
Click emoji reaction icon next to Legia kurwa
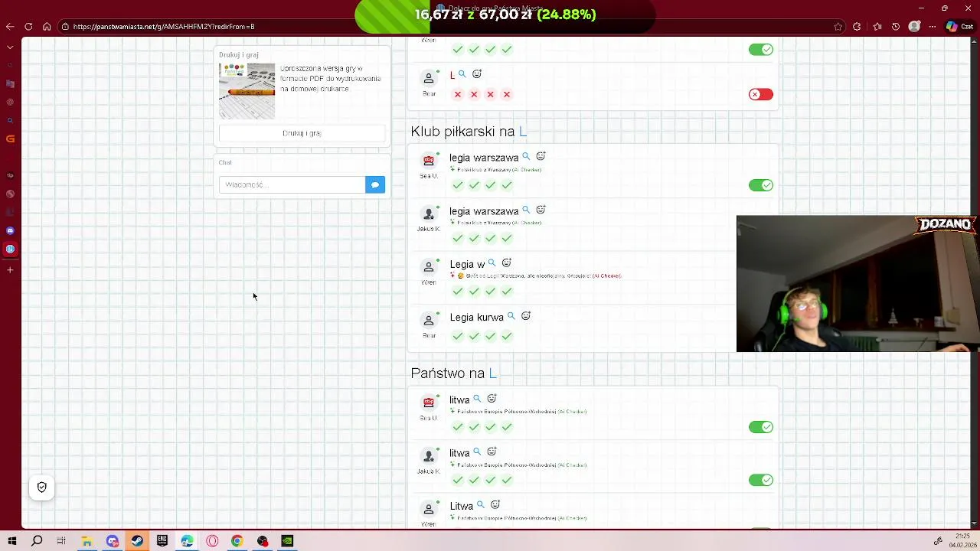click(526, 315)
